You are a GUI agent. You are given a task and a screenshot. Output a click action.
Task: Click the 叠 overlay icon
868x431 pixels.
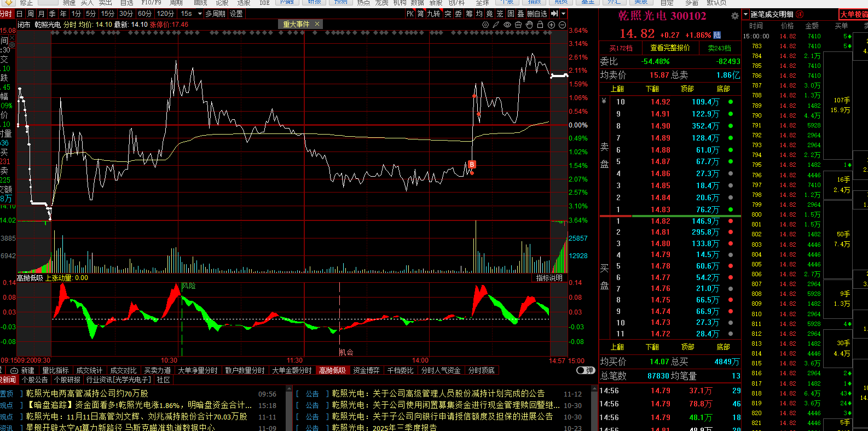[521, 14]
